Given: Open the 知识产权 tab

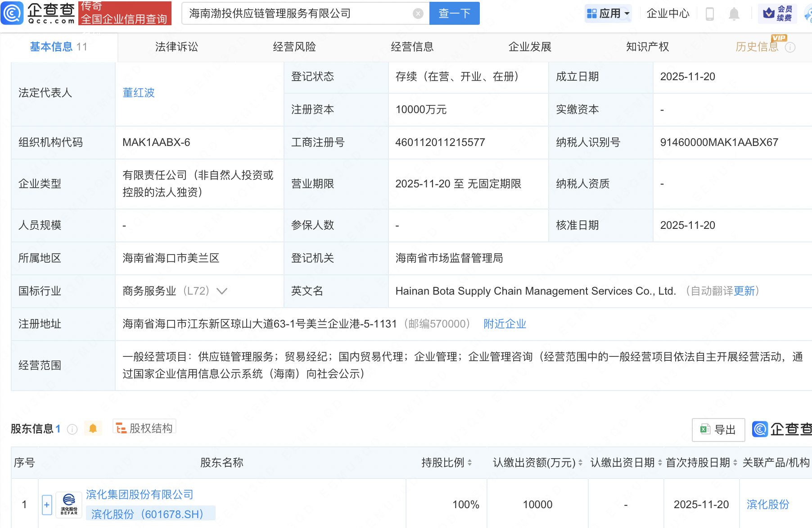Looking at the screenshot, I should pyautogui.click(x=647, y=46).
